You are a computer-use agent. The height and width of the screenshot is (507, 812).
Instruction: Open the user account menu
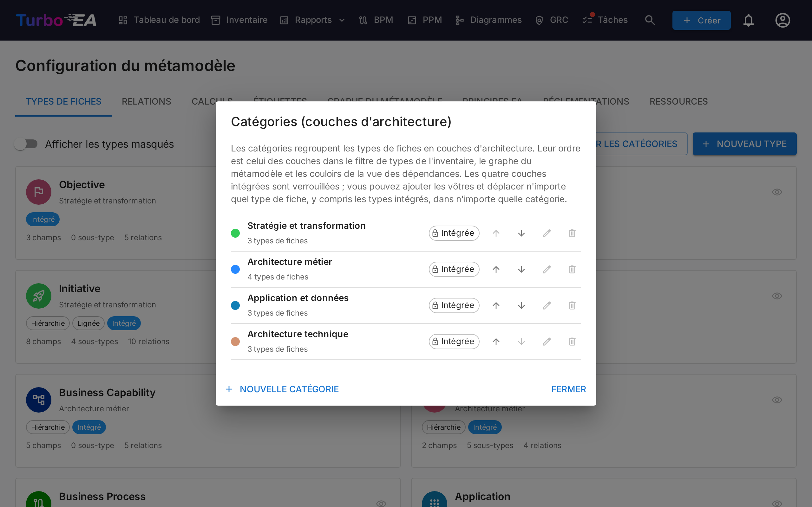pos(783,20)
